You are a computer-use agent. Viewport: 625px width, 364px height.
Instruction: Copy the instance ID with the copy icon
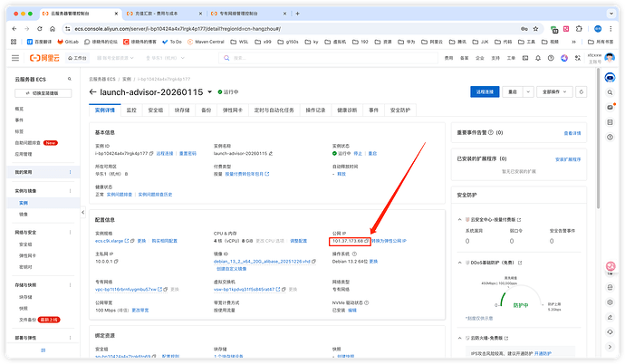[x=152, y=154]
